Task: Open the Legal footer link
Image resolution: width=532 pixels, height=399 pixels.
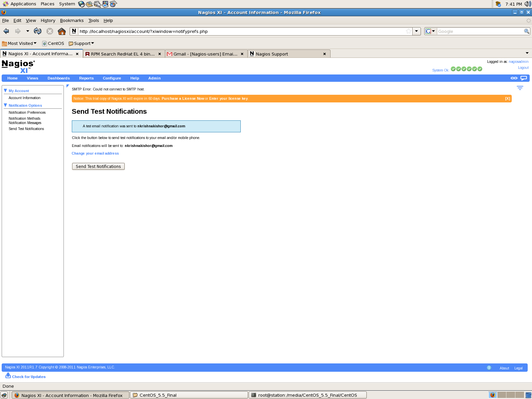Action: [x=518, y=368]
